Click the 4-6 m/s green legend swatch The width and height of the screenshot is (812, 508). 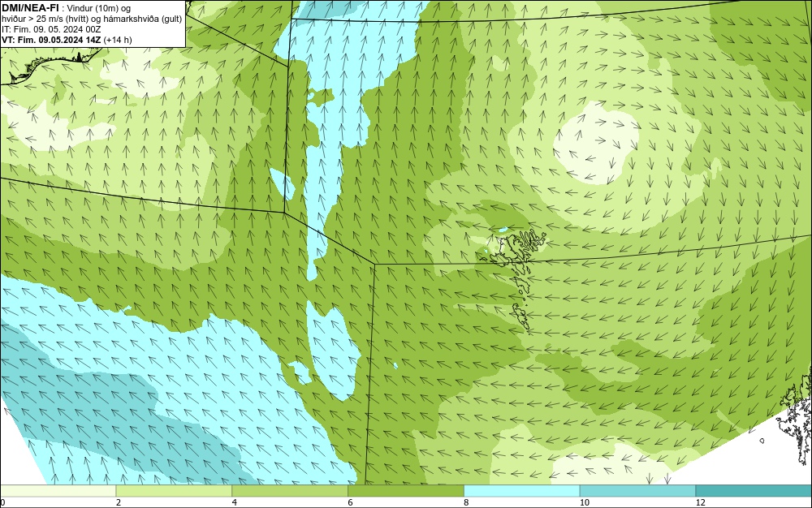pyautogui.click(x=290, y=491)
